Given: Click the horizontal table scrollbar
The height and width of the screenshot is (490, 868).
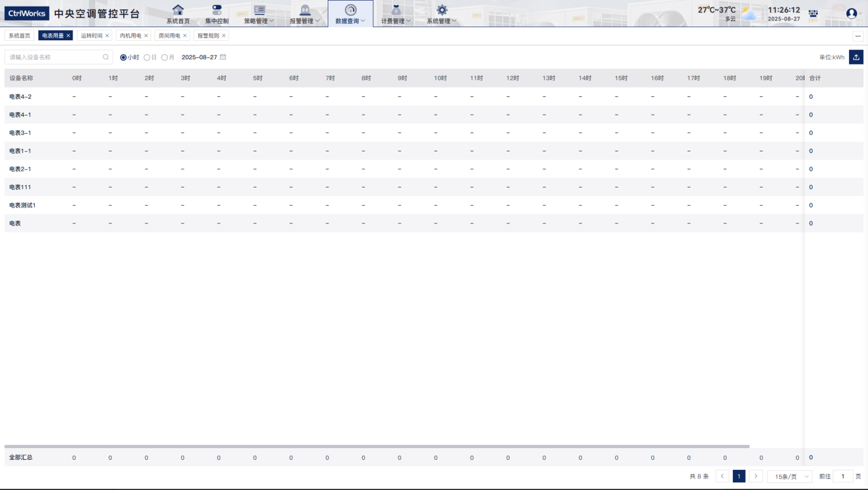Looking at the screenshot, I should 377,447.
